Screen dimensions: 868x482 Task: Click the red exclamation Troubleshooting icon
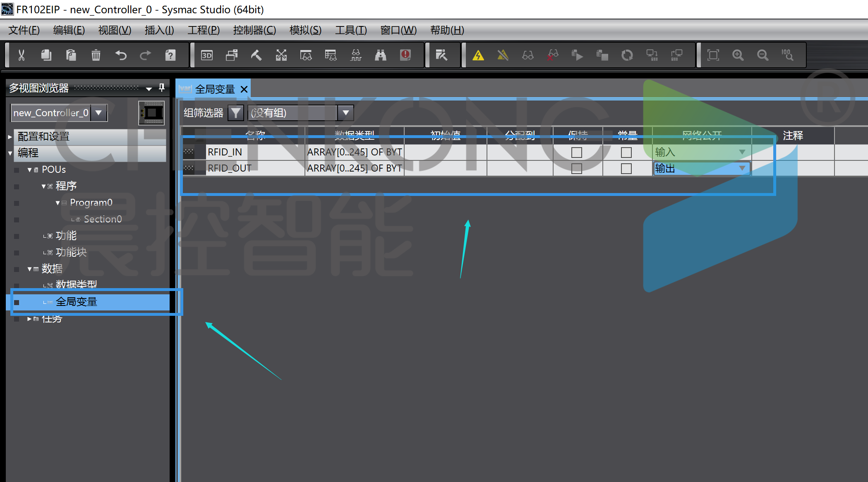click(x=405, y=55)
